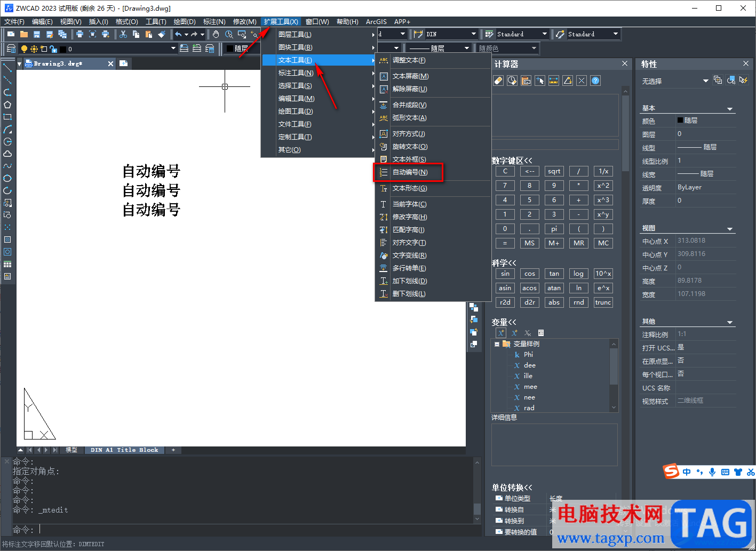The width and height of the screenshot is (756, 551).
Task: Select the Polygon drawing tool
Action: (7, 105)
